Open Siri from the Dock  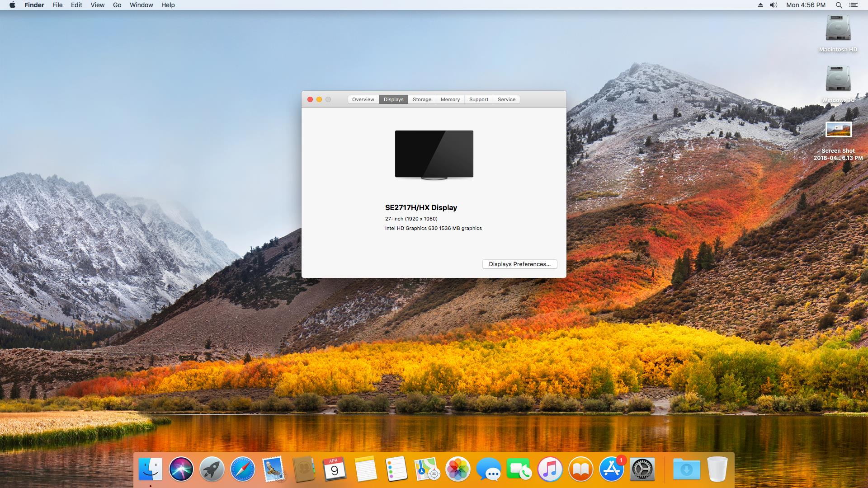pyautogui.click(x=181, y=469)
